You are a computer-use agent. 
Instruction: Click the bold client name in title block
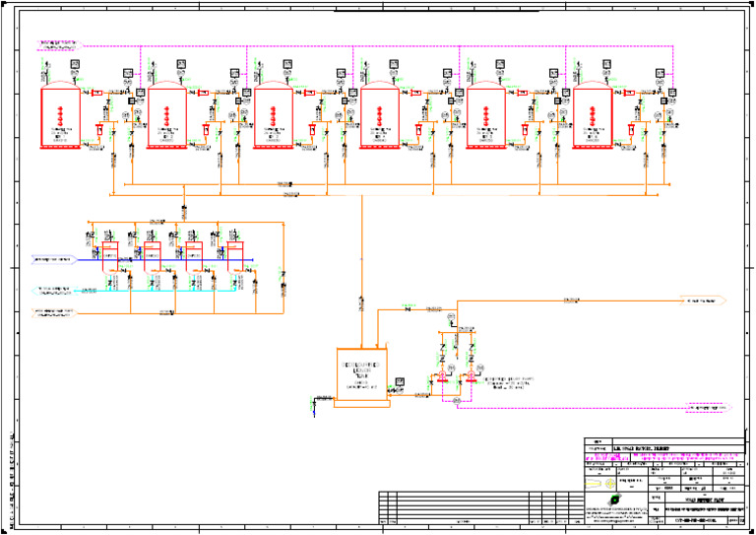coord(641,448)
